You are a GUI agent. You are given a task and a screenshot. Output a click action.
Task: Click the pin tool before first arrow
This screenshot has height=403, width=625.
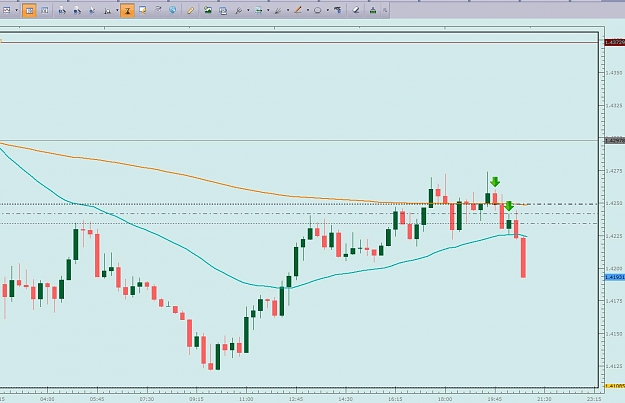click(x=239, y=11)
